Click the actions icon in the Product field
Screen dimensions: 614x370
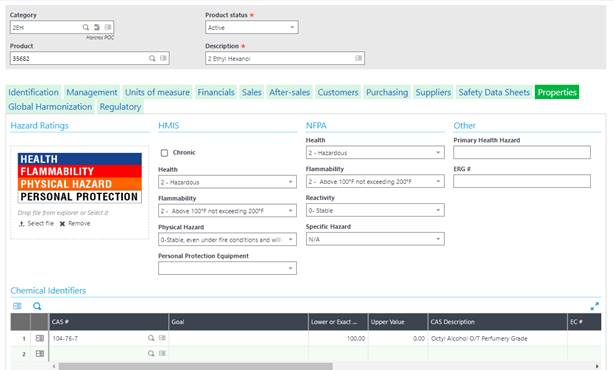point(163,58)
